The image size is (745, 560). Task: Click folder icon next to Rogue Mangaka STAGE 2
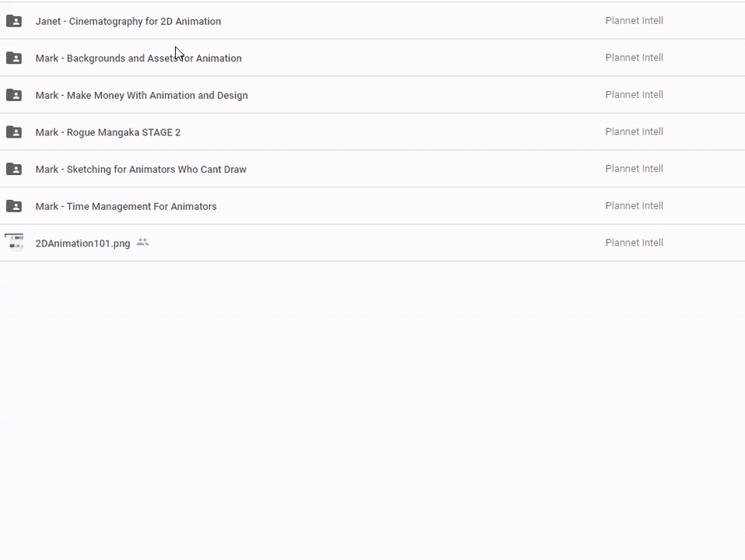[14, 132]
